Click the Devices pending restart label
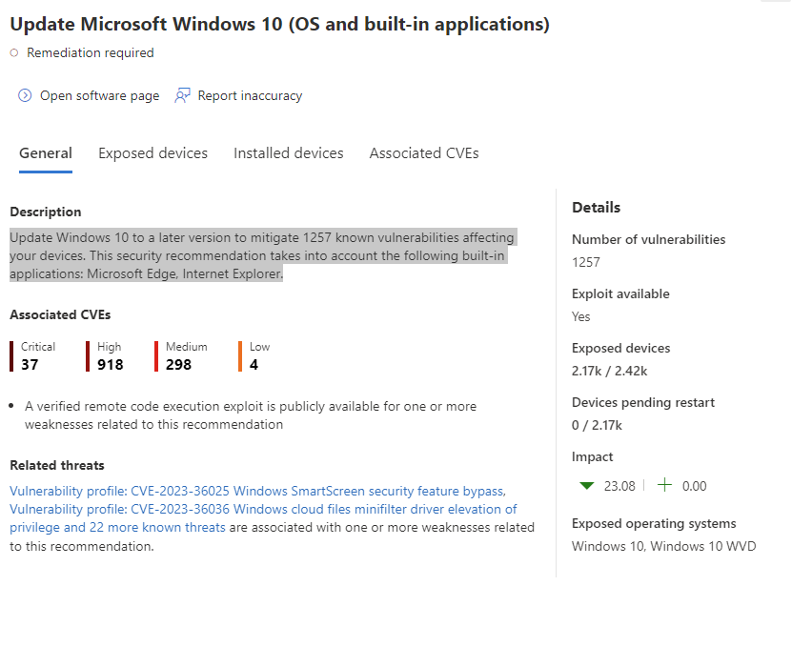 [643, 402]
